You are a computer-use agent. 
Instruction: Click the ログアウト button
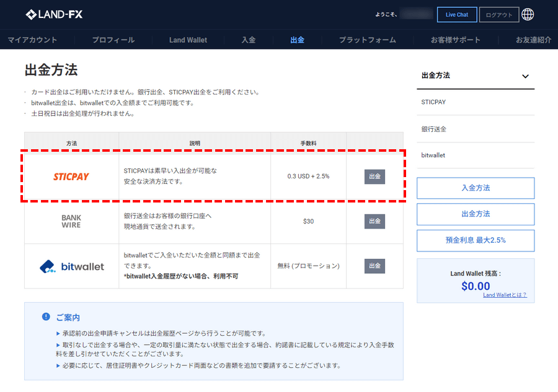point(499,15)
